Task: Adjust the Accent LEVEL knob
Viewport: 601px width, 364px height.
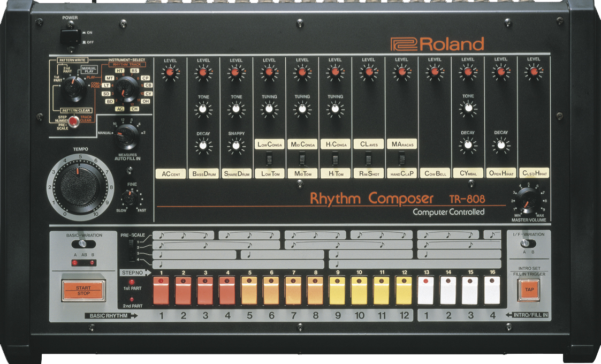Action: [x=170, y=72]
